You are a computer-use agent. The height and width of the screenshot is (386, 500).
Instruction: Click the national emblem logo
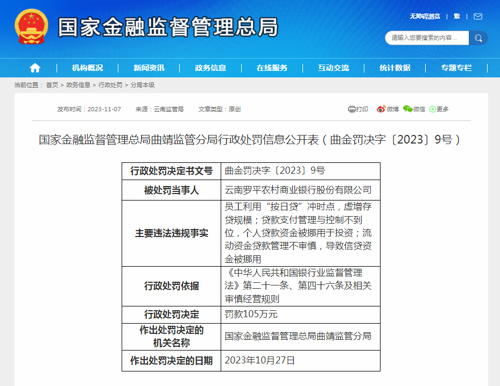31,27
